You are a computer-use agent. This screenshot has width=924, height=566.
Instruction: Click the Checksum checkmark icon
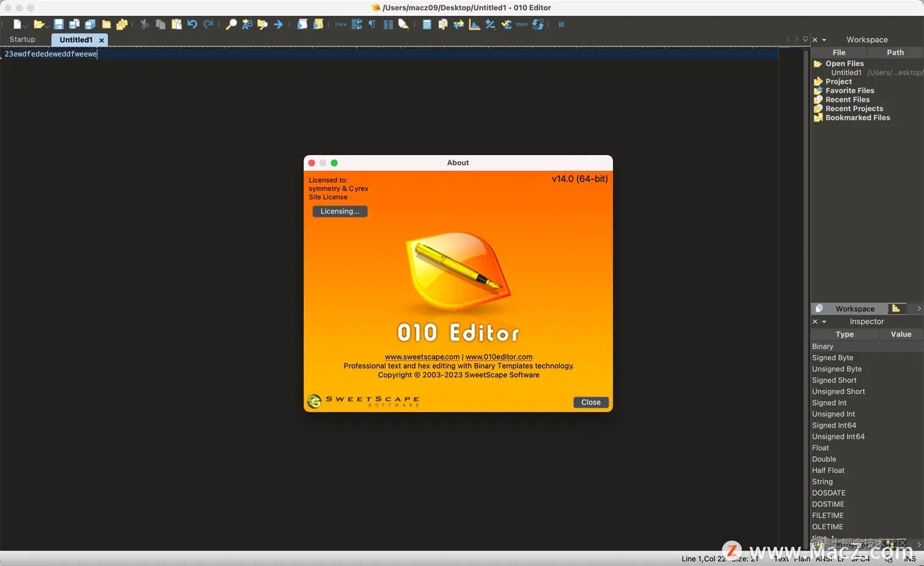coord(506,24)
